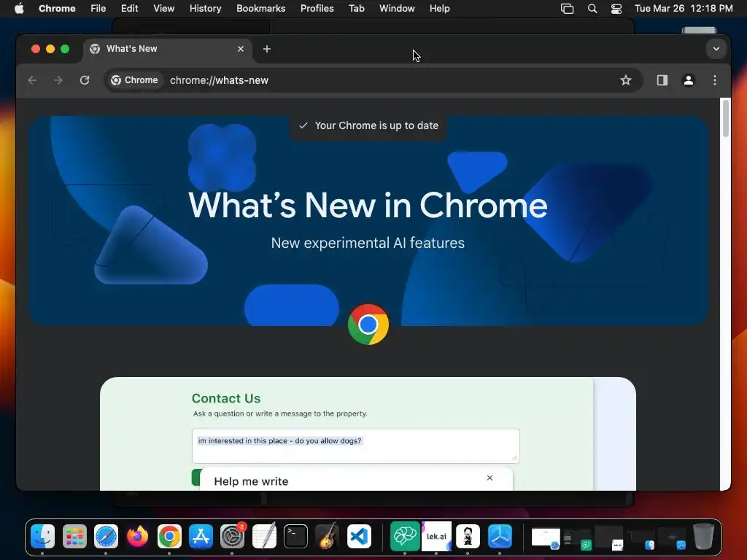Open Control Center in the menu bar
This screenshot has width=747, height=560.
[616, 9]
